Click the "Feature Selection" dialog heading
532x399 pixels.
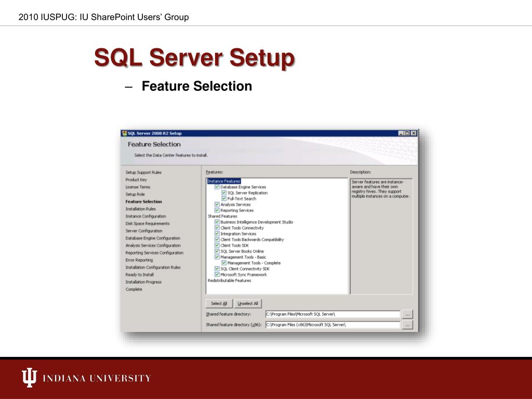154,144
